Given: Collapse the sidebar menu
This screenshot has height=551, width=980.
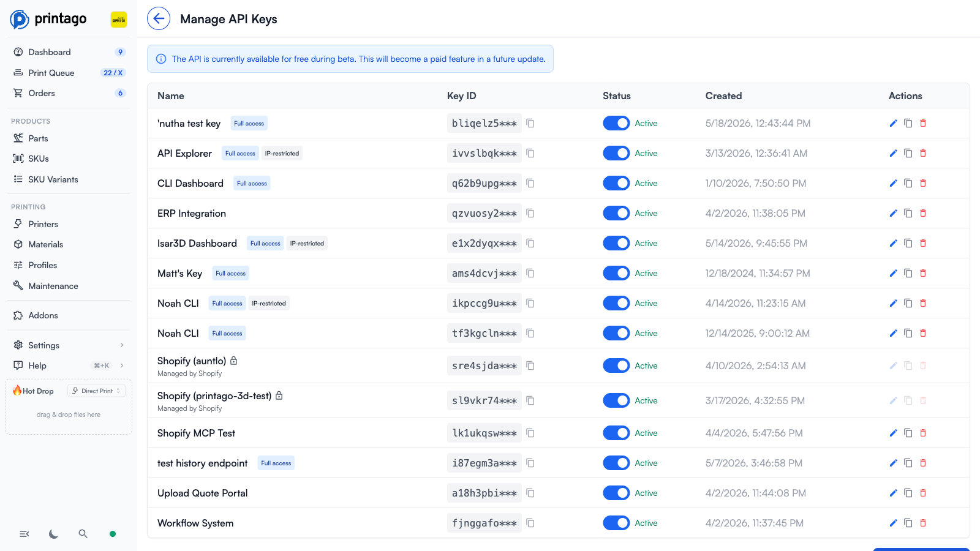Looking at the screenshot, I should pyautogui.click(x=24, y=534).
